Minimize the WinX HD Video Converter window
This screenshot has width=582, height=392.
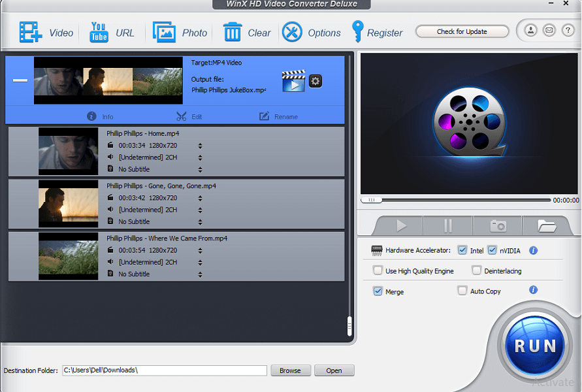[551, 3]
